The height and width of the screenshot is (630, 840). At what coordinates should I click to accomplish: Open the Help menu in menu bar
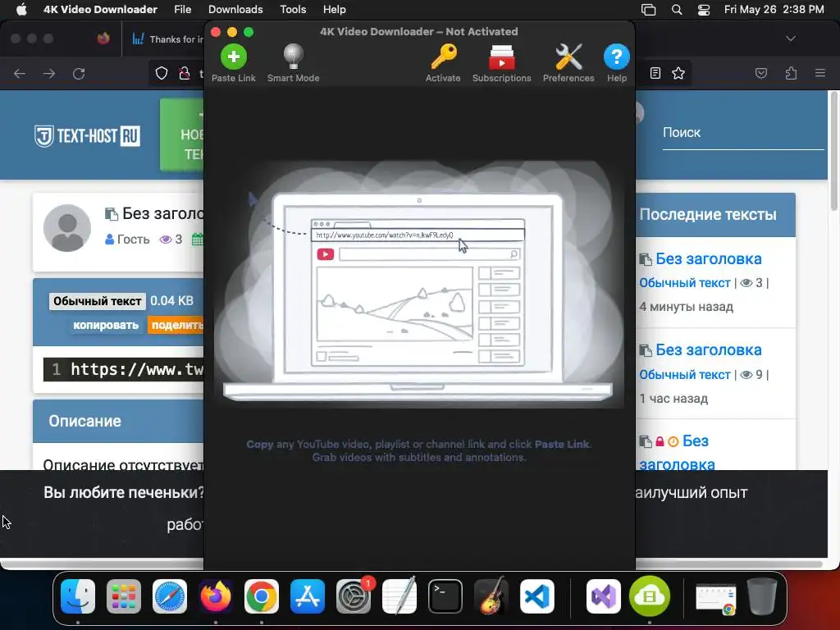(x=335, y=9)
